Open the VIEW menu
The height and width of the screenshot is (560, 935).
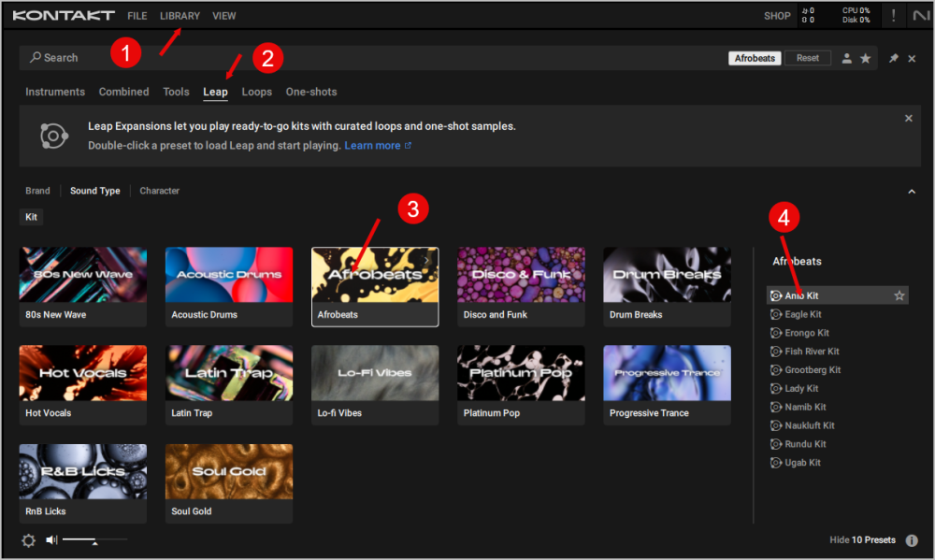[223, 16]
